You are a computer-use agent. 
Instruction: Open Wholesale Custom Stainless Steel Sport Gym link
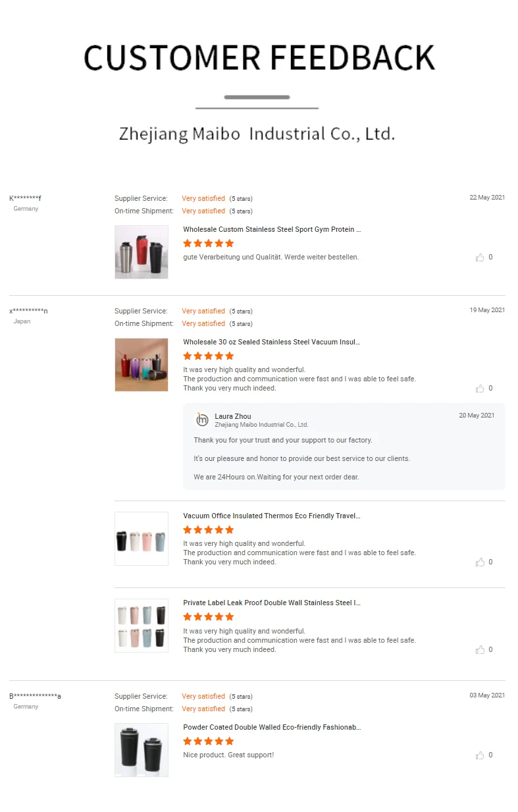[x=272, y=230]
